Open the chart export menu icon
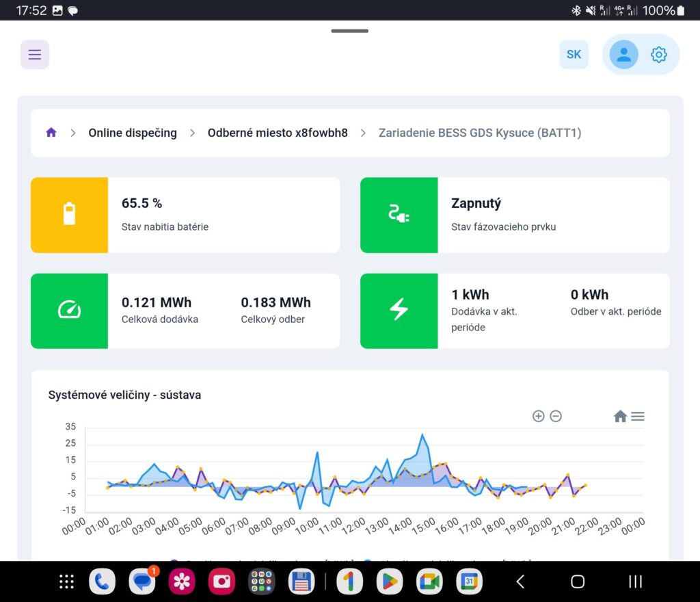700x602 pixels. point(638,416)
